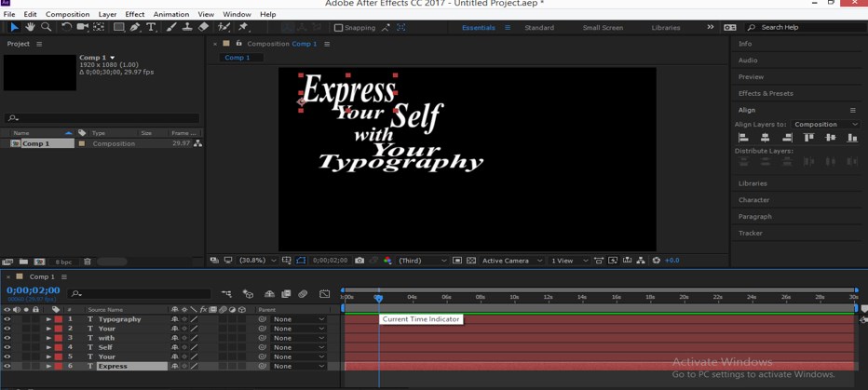
Task: Expand the with layer properties
Action: (48, 338)
